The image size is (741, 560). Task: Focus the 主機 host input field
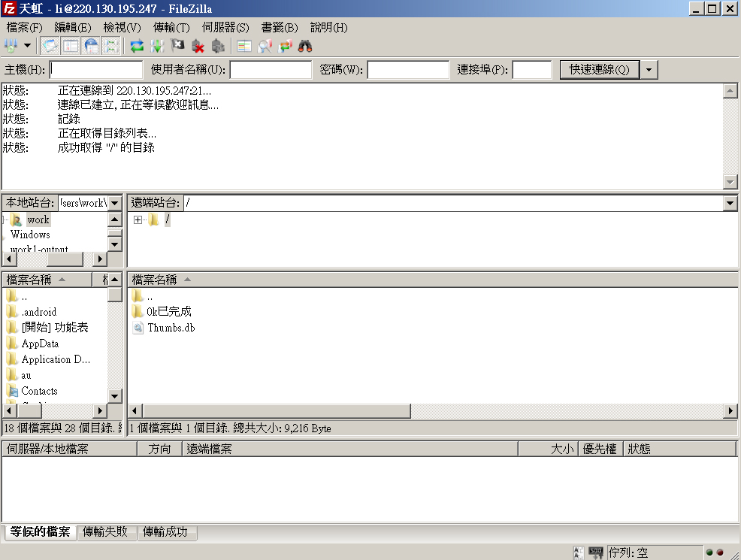pos(96,69)
